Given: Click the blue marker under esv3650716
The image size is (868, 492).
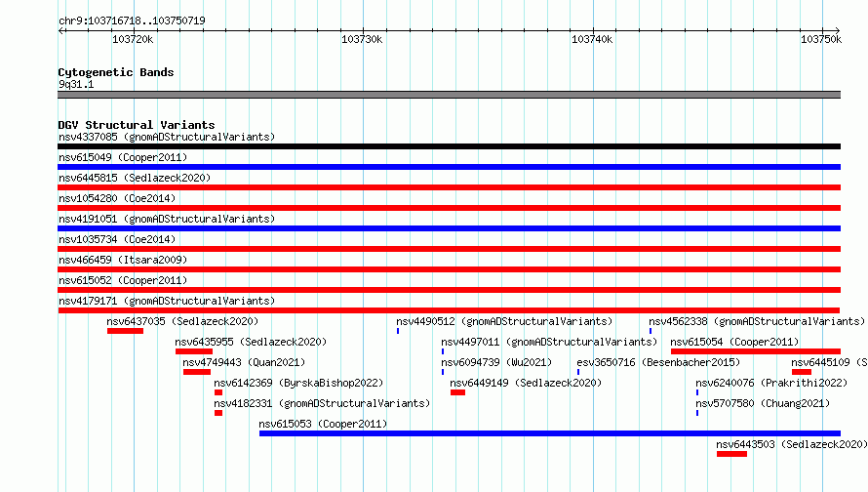Looking at the screenshot, I should [578, 372].
